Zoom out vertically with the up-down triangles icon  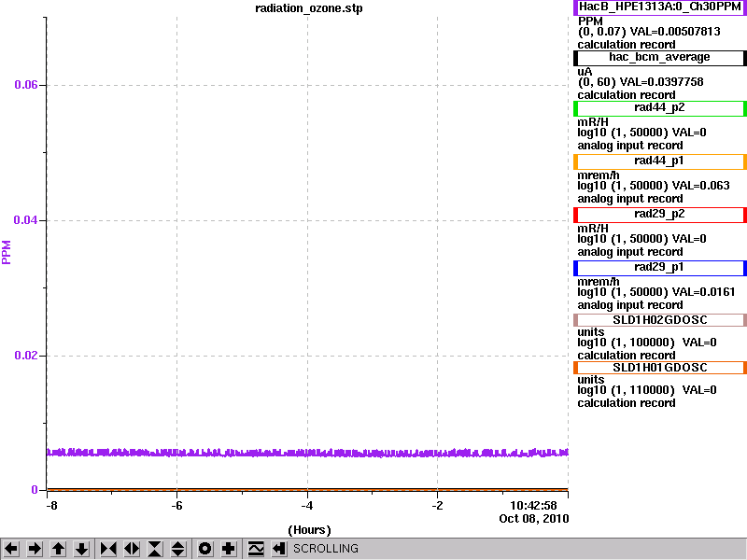click(x=178, y=549)
